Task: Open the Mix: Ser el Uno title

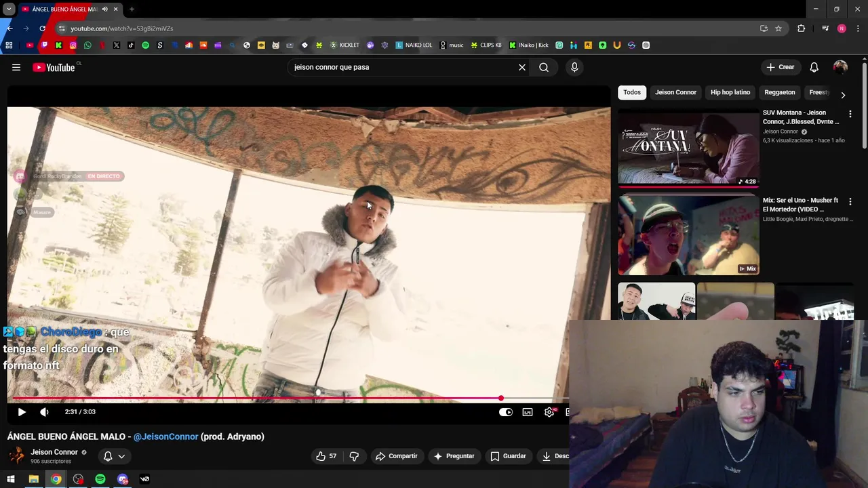Action: tap(801, 205)
